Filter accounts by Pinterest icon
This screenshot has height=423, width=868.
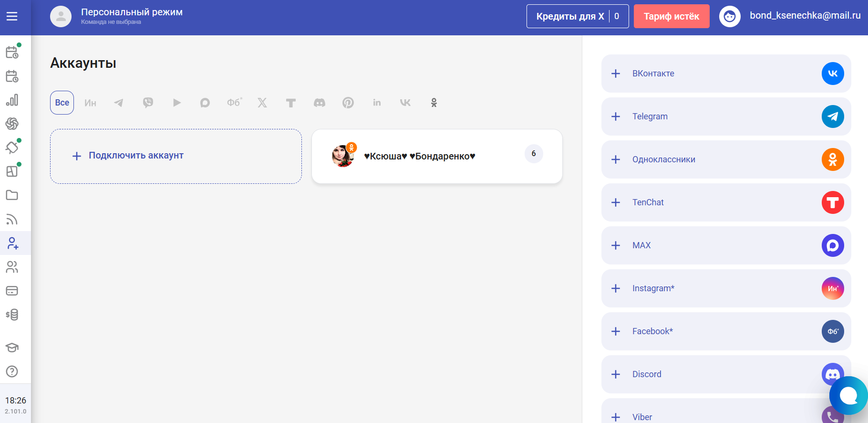(348, 103)
